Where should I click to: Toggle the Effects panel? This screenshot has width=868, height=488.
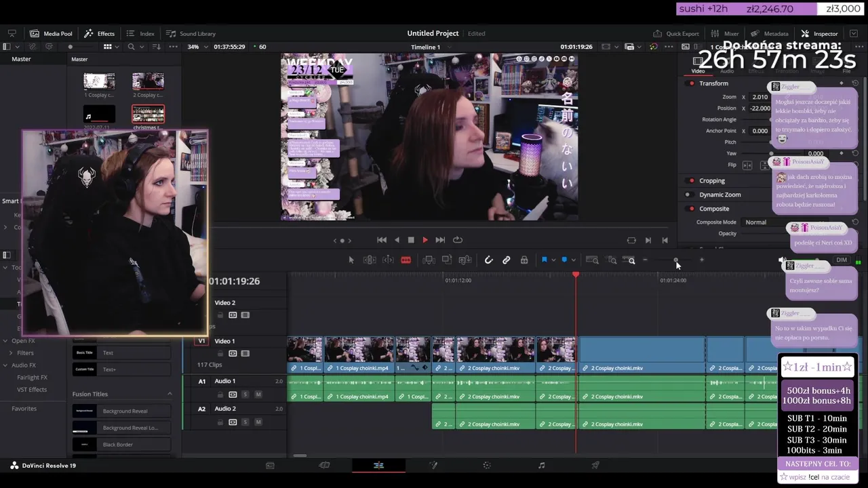(100, 33)
